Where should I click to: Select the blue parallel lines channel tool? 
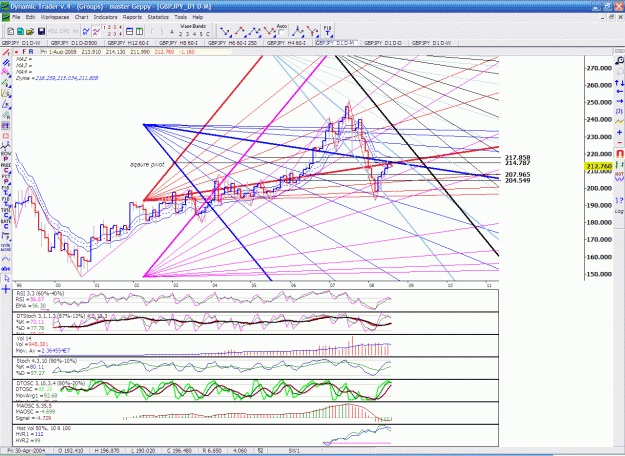tap(6, 63)
